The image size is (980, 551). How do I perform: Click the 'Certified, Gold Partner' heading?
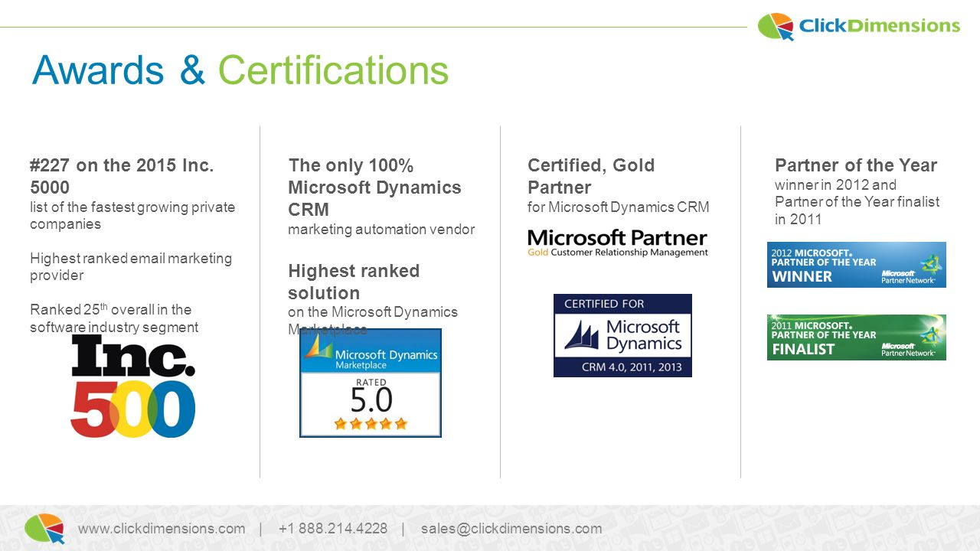coord(591,176)
